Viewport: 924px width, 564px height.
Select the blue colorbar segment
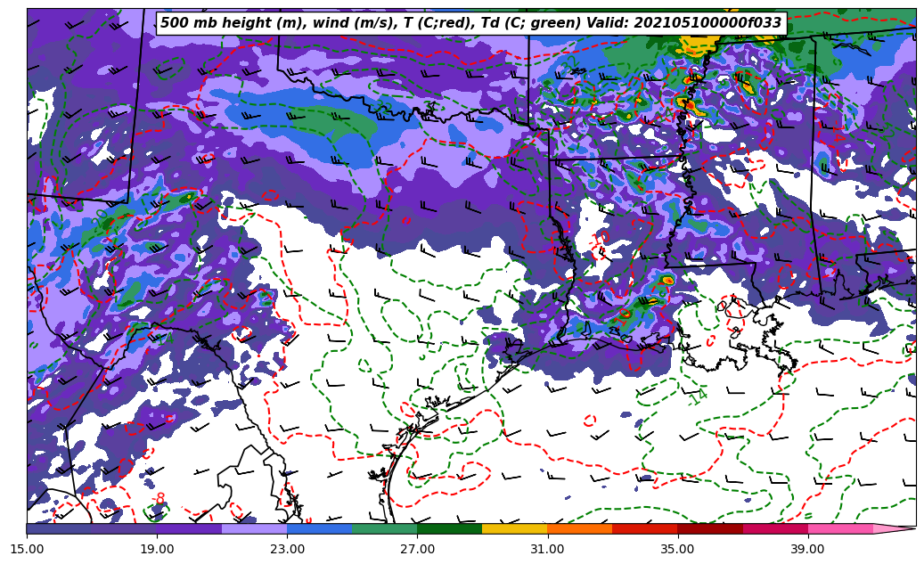tap(319, 528)
